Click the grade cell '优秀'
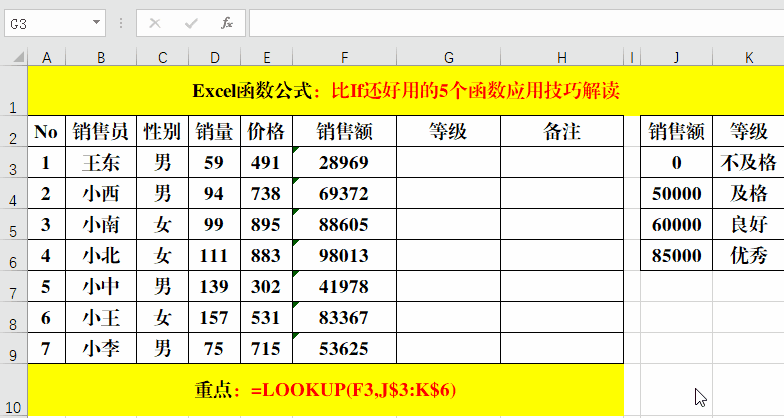 (748, 256)
